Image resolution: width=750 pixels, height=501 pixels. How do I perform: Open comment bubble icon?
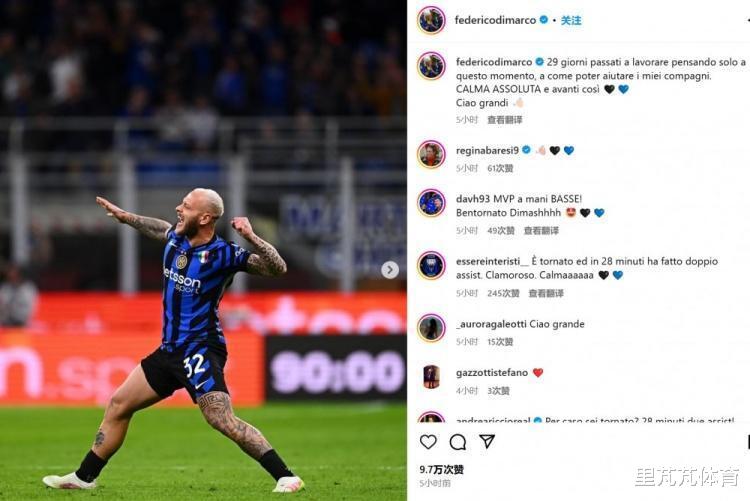[458, 442]
